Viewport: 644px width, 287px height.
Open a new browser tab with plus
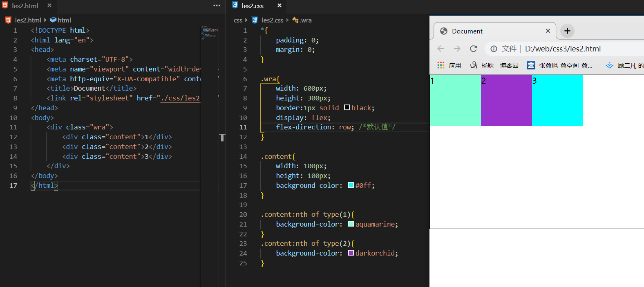(567, 31)
